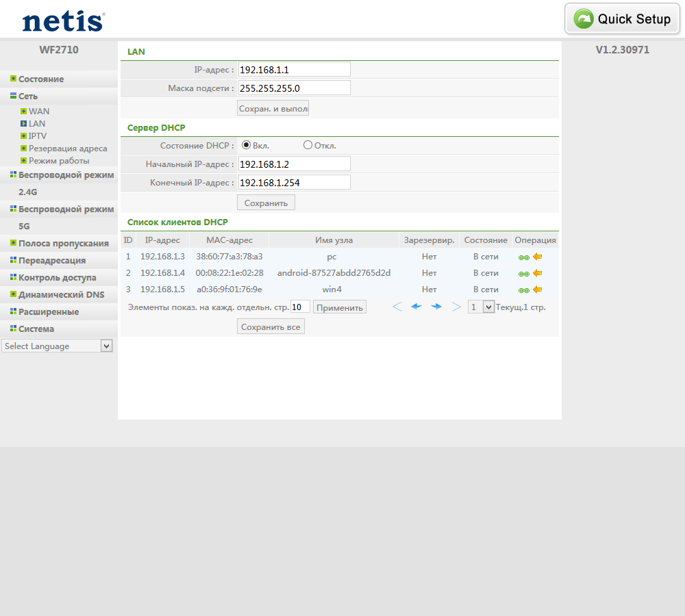The width and height of the screenshot is (685, 616).
Task: Open the Резервация адреса submenu item
Action: (x=68, y=149)
